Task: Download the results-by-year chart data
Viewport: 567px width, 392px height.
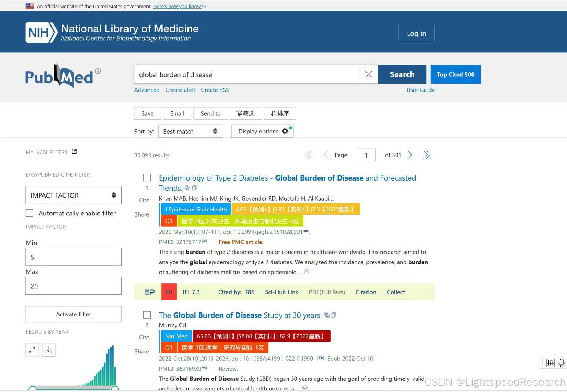Action: click(x=49, y=350)
